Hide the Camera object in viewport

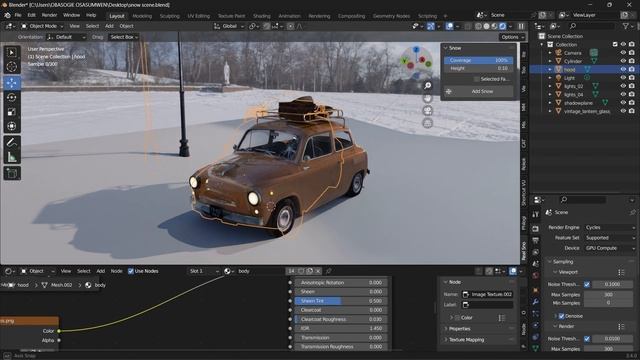point(623,53)
